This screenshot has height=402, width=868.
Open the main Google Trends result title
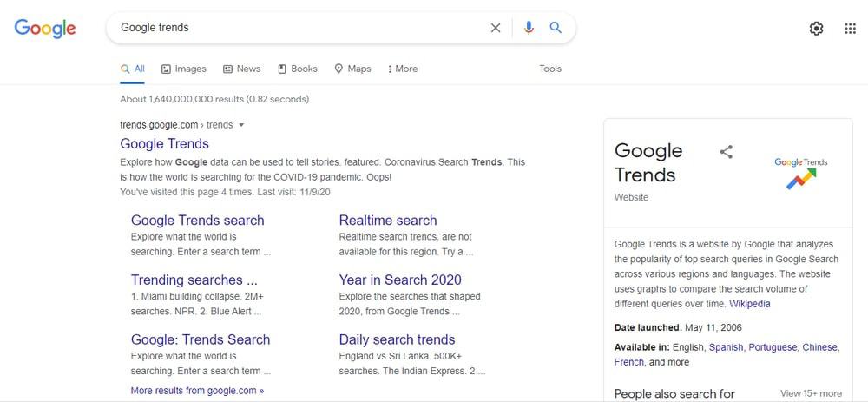click(x=164, y=144)
